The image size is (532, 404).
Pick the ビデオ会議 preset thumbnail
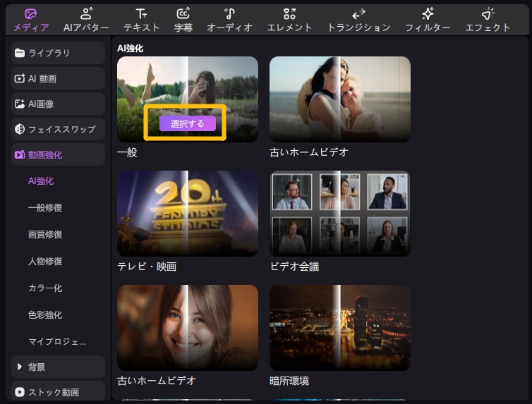click(x=339, y=214)
